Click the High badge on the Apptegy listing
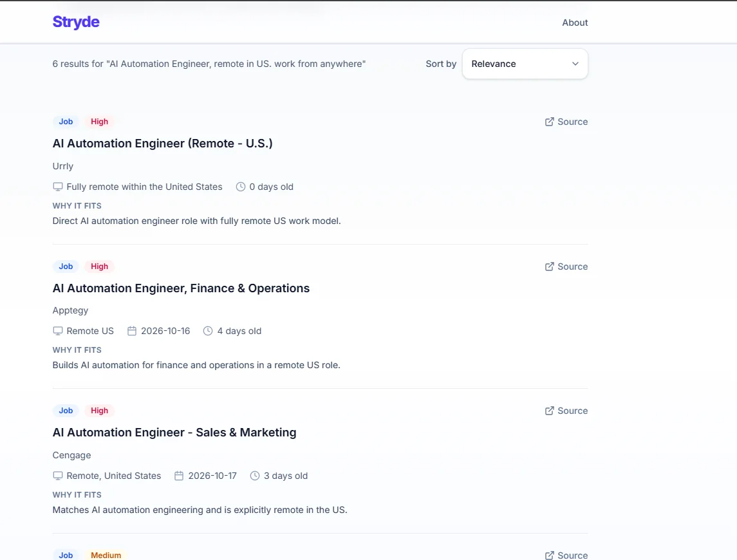The width and height of the screenshot is (737, 560). [99, 266]
